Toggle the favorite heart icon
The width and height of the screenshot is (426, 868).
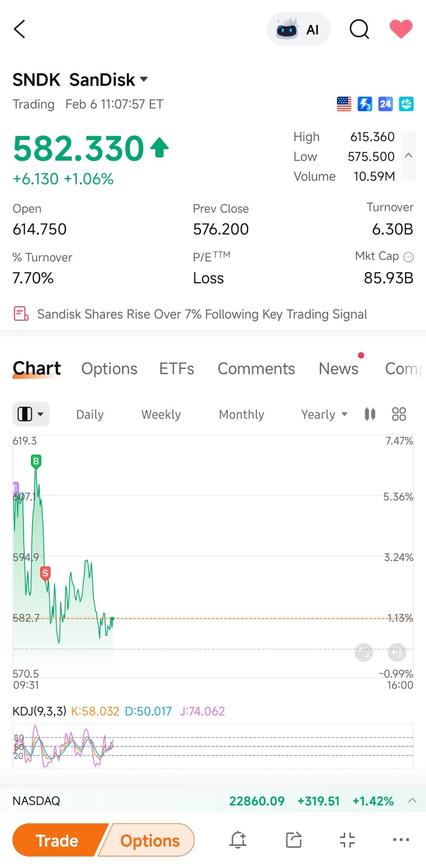401,29
